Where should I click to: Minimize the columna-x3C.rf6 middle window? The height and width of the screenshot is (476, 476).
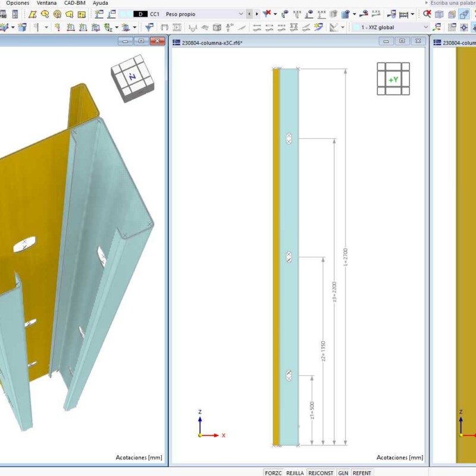(386, 41)
